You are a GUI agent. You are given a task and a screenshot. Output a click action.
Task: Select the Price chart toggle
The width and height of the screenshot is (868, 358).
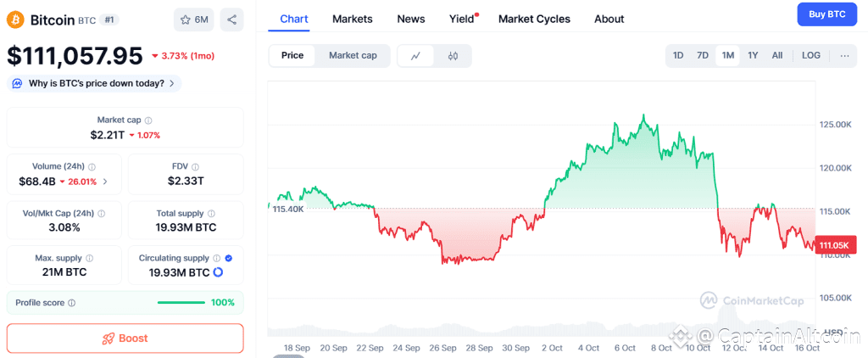(292, 56)
